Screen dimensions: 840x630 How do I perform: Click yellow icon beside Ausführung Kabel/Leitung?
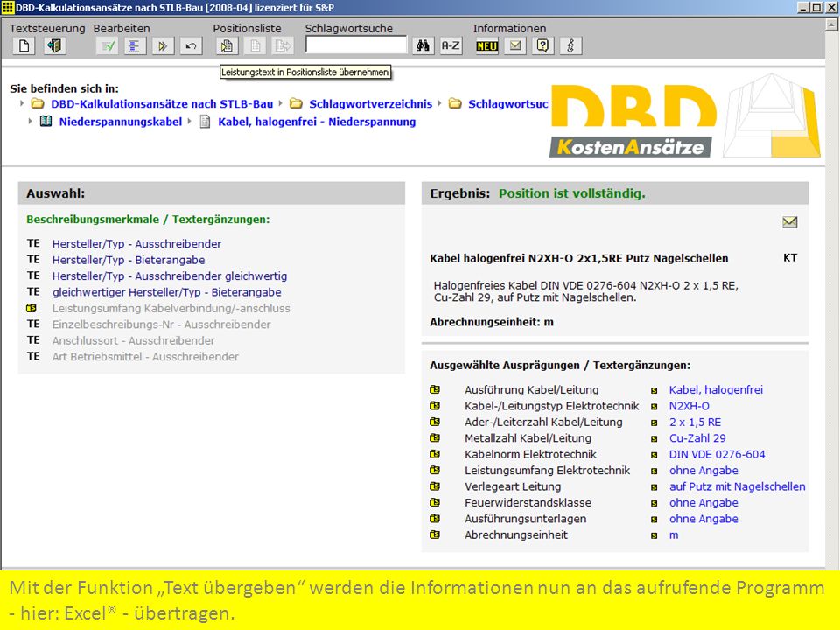pos(435,389)
